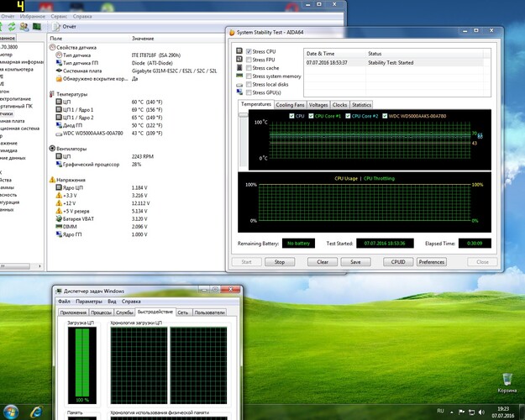525x420 pixels.
Task: Switch to Процессы tab in Task Manager
Action: [101, 312]
